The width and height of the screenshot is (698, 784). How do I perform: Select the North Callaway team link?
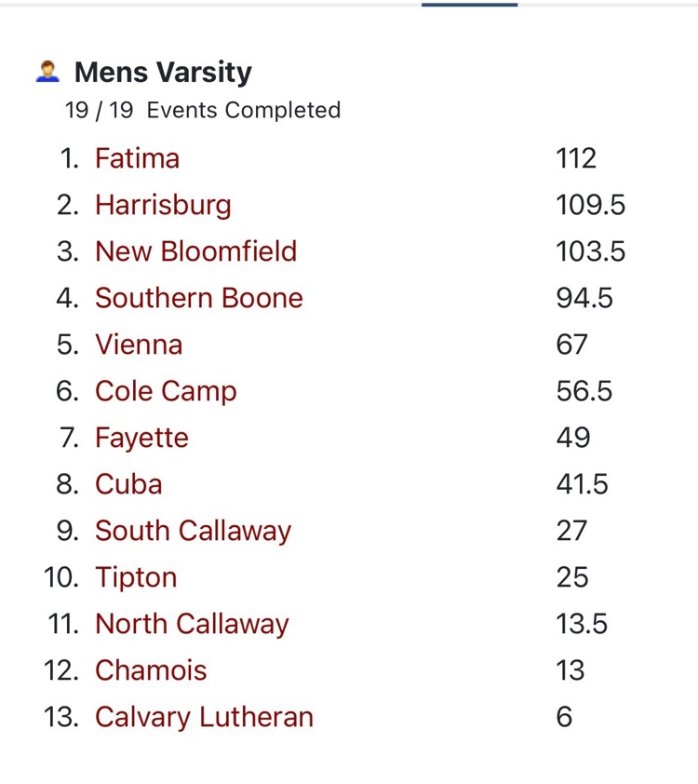coord(192,624)
